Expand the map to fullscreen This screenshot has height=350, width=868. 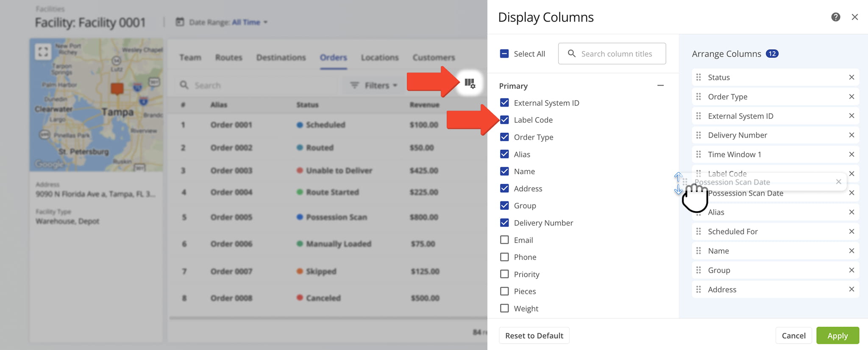coord(43,52)
